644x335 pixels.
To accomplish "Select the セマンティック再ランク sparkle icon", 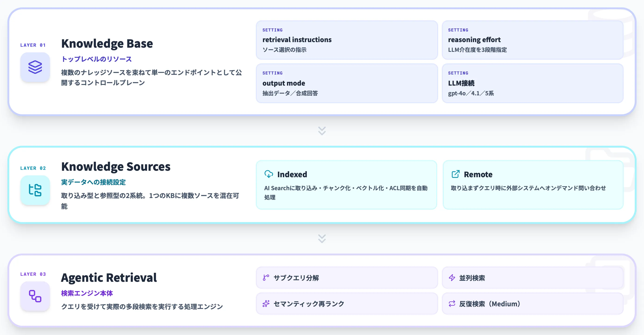I will (266, 304).
